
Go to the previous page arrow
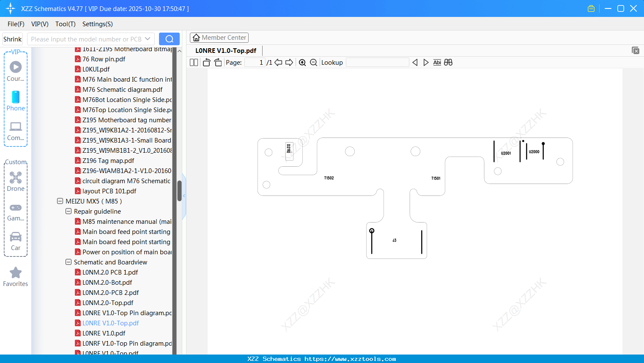point(278,63)
